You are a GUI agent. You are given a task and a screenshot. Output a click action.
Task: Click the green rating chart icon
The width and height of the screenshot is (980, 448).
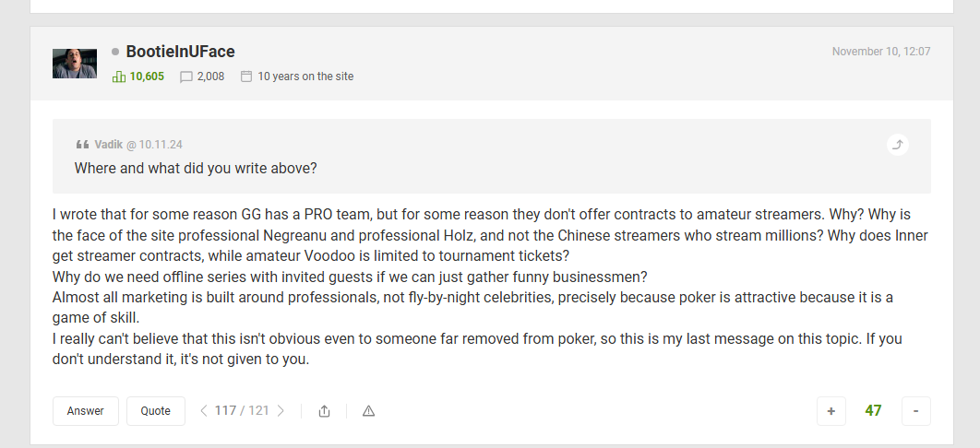(x=118, y=77)
